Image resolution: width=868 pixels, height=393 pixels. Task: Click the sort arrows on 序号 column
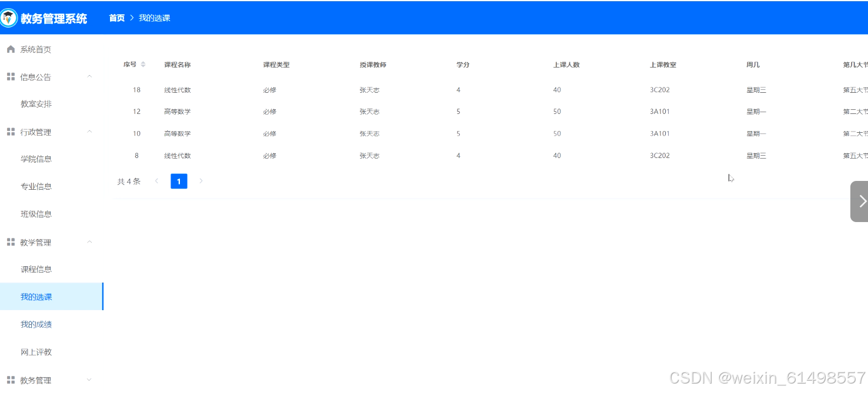pyautogui.click(x=143, y=65)
